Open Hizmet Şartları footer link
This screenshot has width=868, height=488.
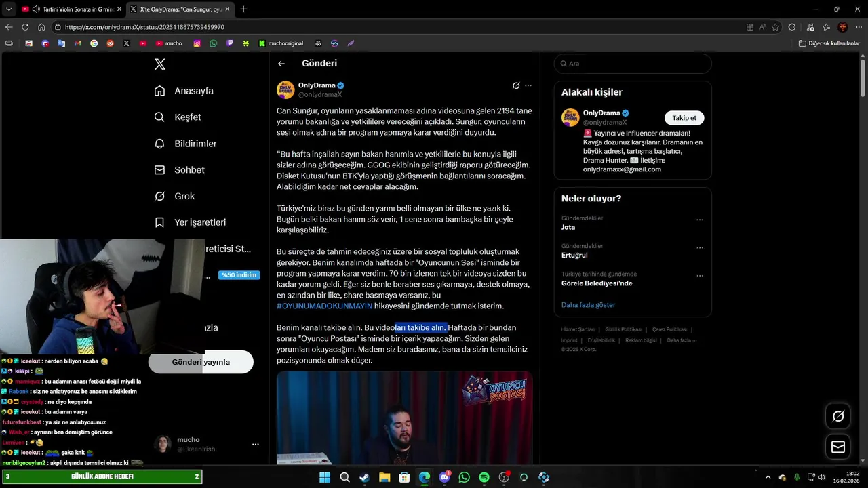coord(578,329)
